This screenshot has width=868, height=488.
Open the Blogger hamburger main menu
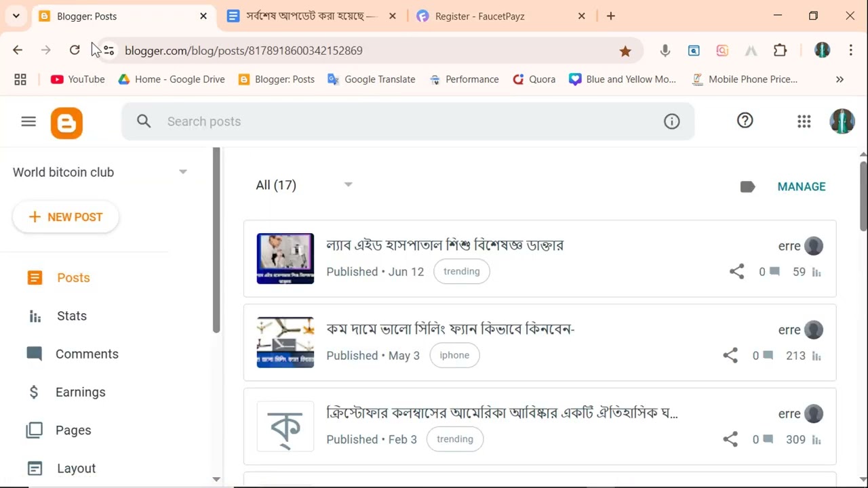point(28,121)
